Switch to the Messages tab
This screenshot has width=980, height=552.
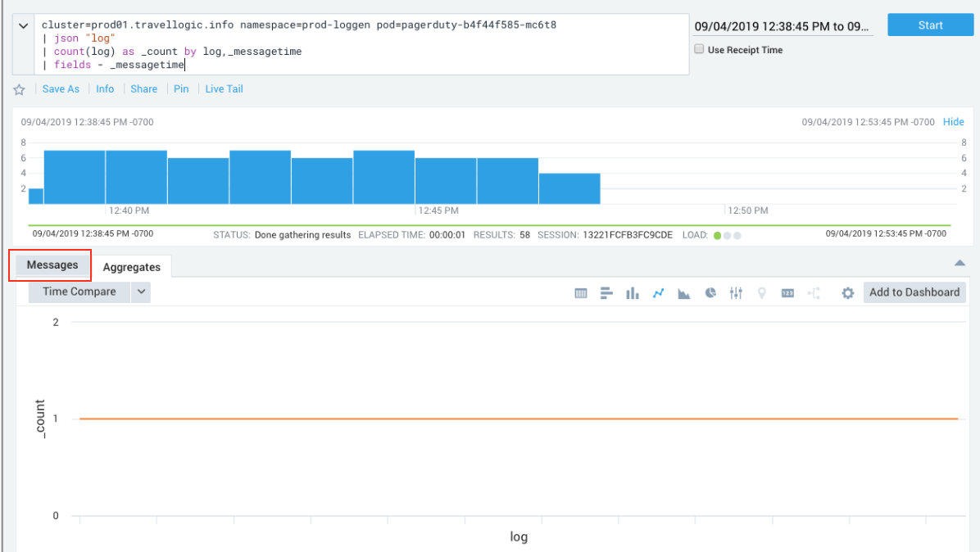pos(52,265)
